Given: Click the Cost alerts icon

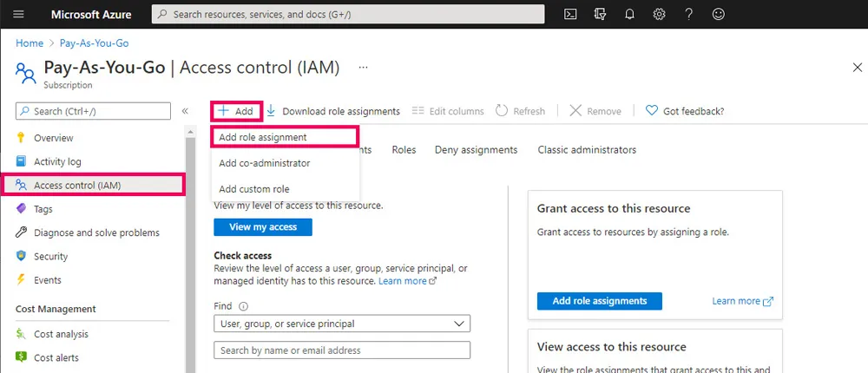Looking at the screenshot, I should 21,357.
